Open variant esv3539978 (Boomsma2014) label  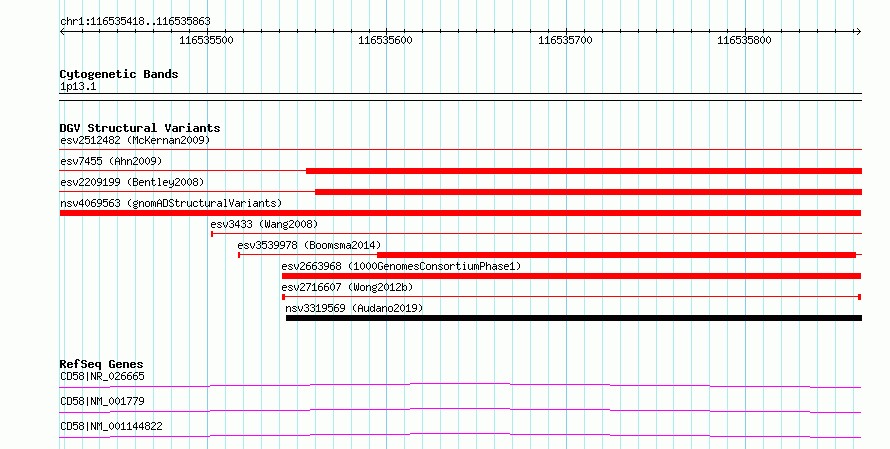[x=309, y=245]
